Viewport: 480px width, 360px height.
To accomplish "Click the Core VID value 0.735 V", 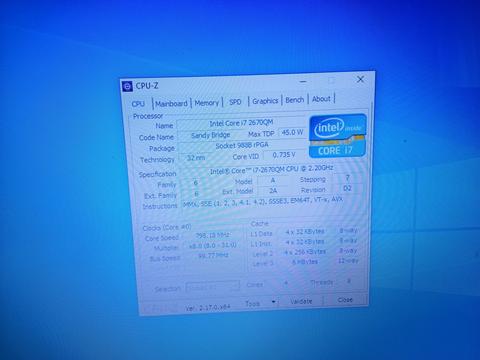I will click(x=284, y=155).
